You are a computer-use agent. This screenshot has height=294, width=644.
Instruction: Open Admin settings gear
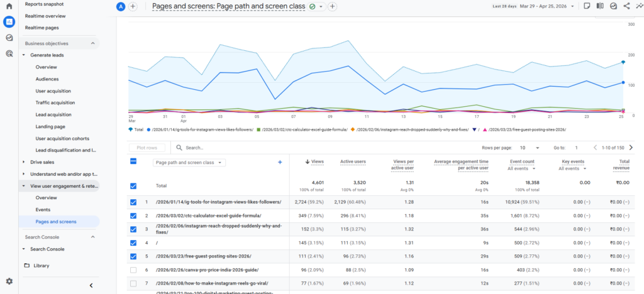point(9,281)
